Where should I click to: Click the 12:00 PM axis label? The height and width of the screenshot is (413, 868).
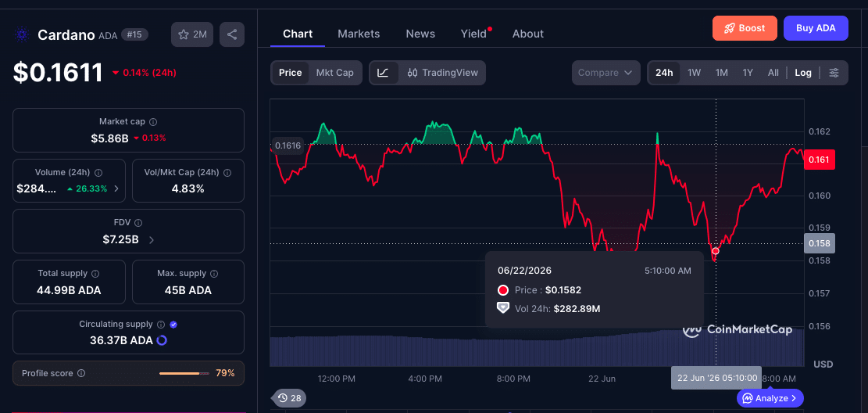(x=337, y=379)
